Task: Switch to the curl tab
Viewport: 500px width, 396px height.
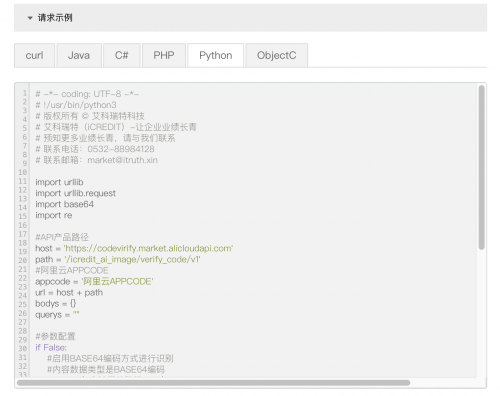Action: (34, 55)
